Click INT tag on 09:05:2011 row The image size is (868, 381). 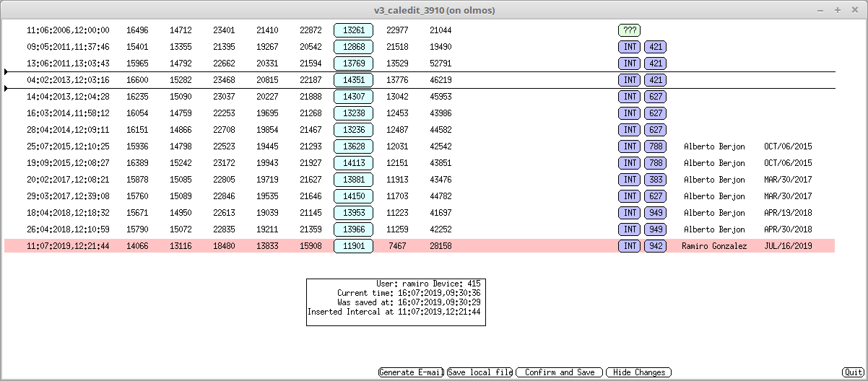click(630, 47)
